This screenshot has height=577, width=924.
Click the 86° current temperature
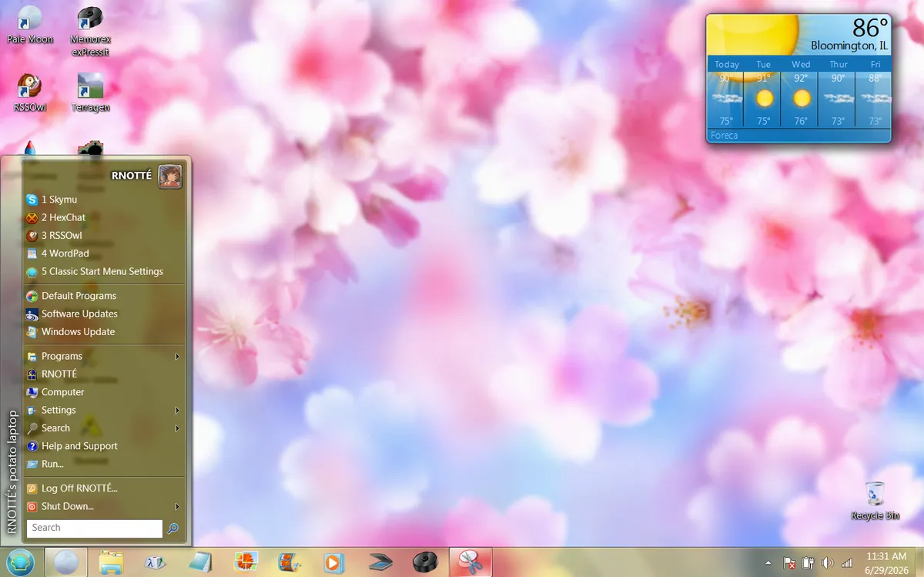[x=870, y=28]
